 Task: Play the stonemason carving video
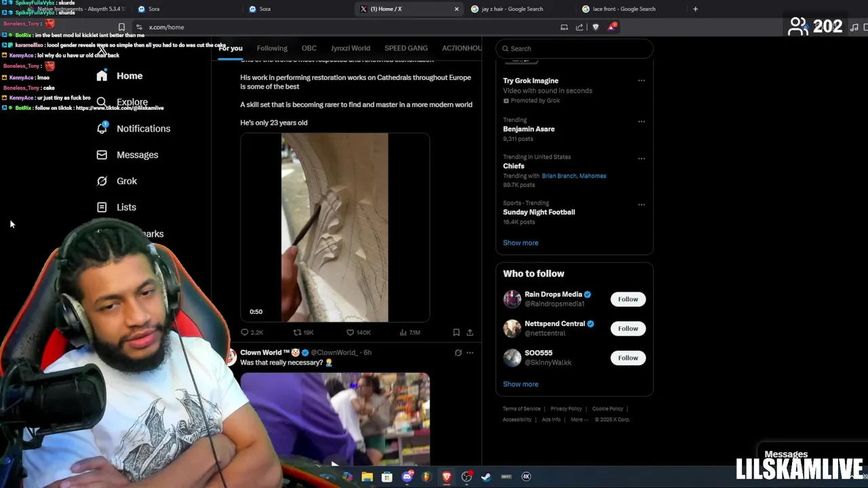(x=335, y=228)
